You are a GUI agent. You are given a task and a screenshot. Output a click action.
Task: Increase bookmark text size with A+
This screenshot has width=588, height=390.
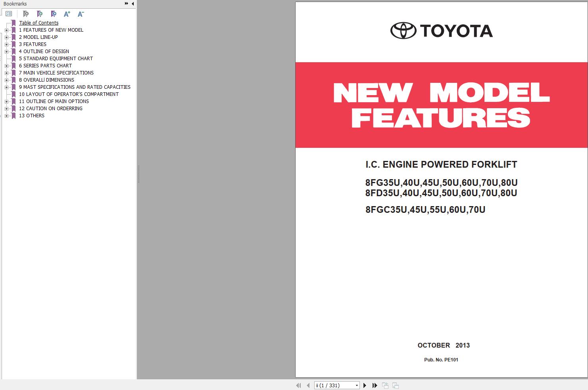[x=67, y=14]
